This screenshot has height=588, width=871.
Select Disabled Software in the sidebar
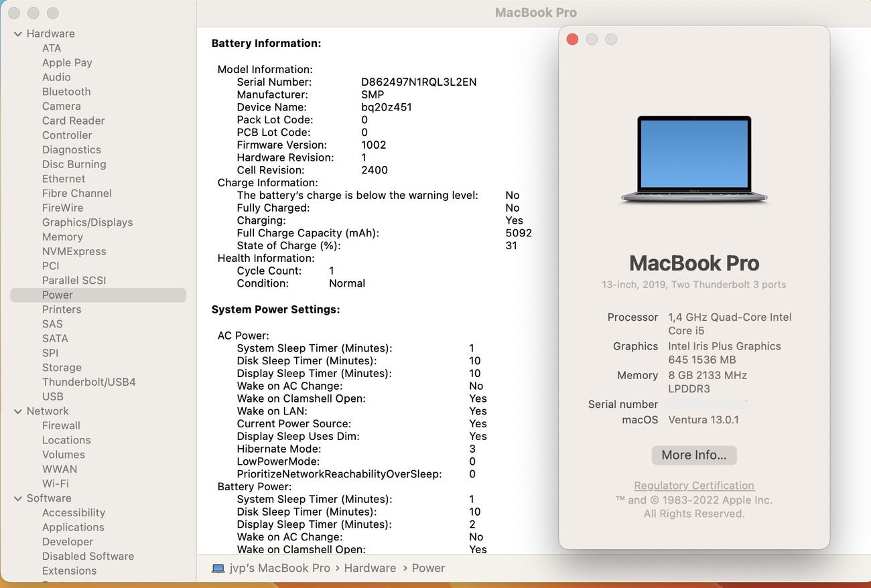click(x=88, y=556)
